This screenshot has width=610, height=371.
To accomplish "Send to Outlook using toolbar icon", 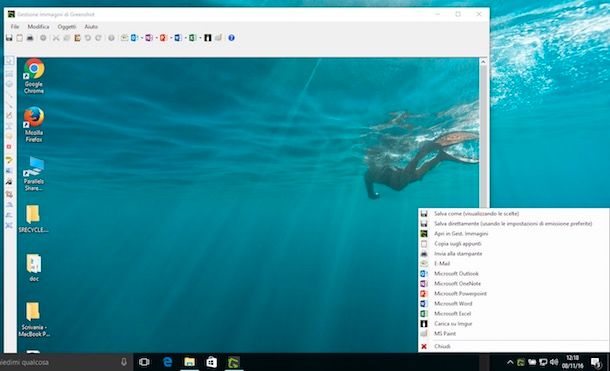I will pyautogui.click(x=134, y=38).
